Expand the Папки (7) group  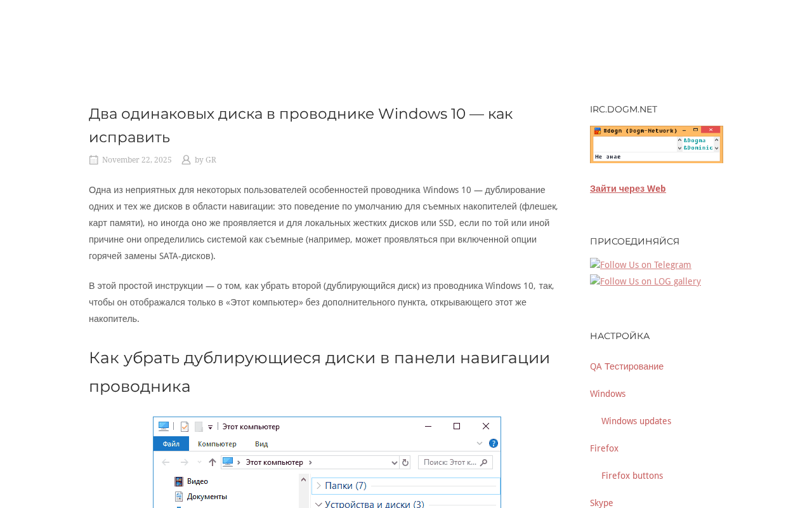[x=319, y=486]
